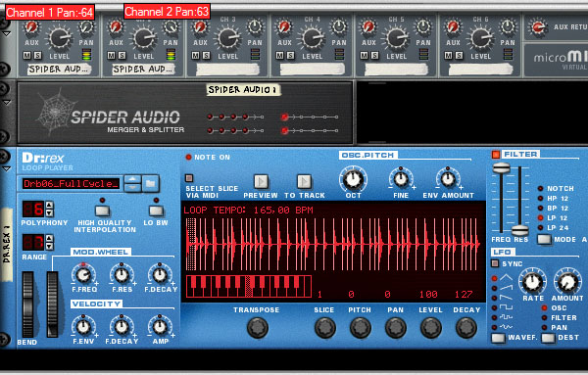Screen dimensions: 588x375
Task: Solo channel 2 with the S button
Action: point(122,56)
